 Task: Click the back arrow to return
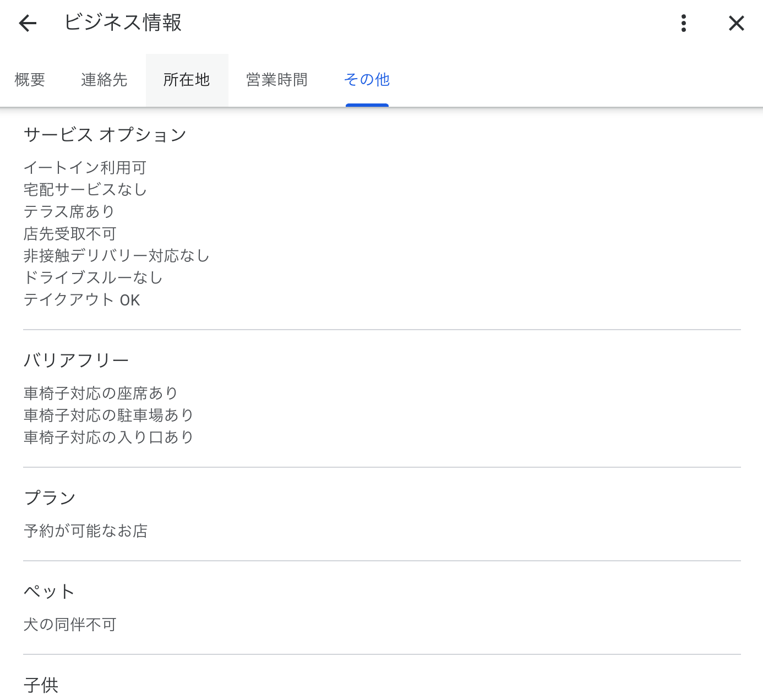pyautogui.click(x=27, y=23)
